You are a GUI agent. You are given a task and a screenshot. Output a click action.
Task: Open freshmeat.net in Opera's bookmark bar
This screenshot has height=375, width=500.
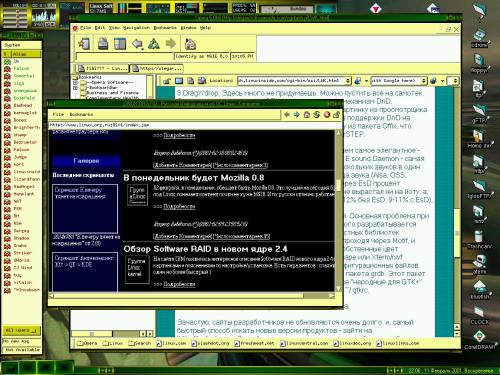coord(254,343)
